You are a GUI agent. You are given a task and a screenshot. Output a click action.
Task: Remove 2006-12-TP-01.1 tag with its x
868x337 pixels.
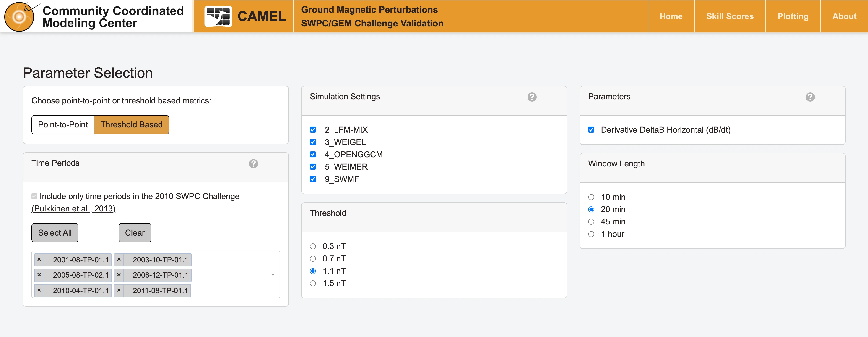[x=119, y=275]
